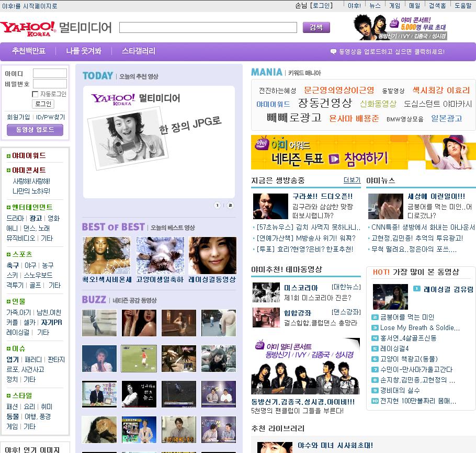Open the [57초뉴우스] 김치 news item
Image resolution: width=476 pixels, height=453 pixels.
[x=309, y=228]
